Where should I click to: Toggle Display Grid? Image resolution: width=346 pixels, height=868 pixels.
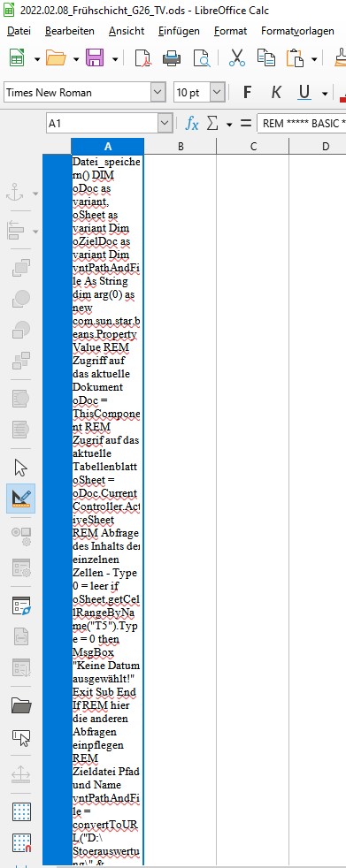21,812
